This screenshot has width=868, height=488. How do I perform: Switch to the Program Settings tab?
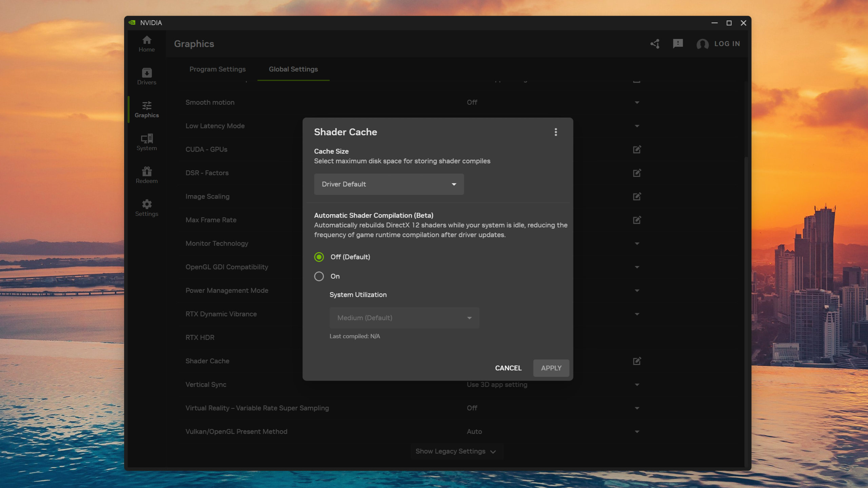(x=217, y=69)
